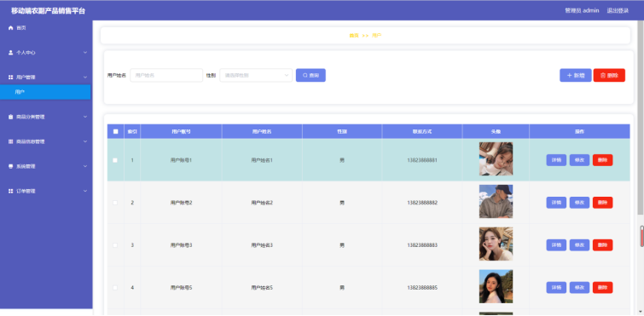Tick the select-all checkbox in table header
Viewport: 644px width, 316px height.
click(x=115, y=131)
